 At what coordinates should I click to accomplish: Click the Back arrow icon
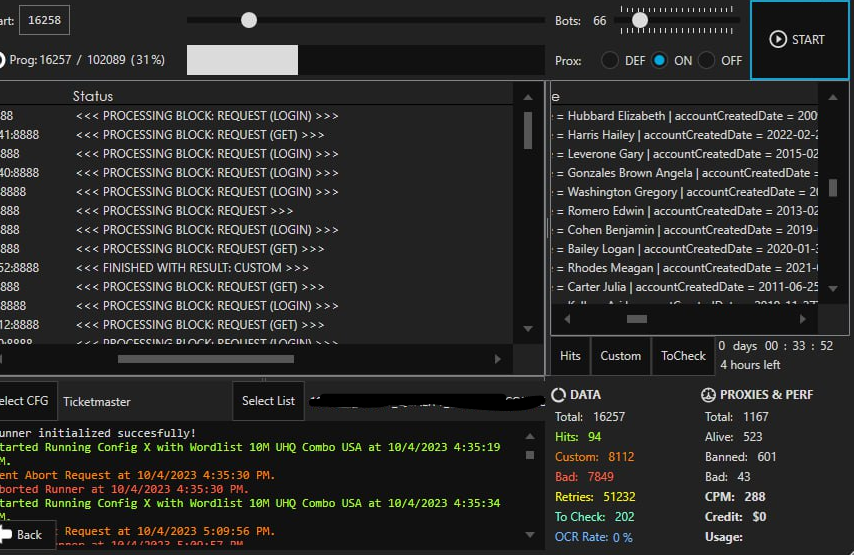[5, 534]
